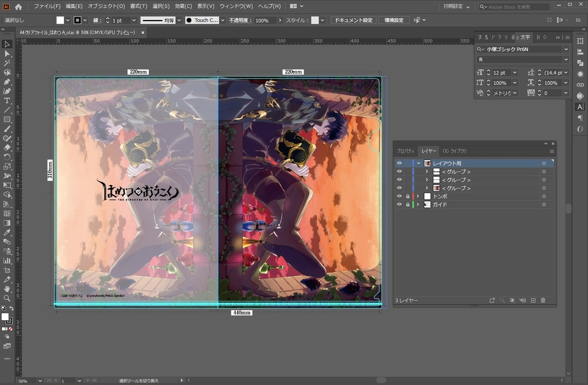Click the ドキュメント設定 button
The width and height of the screenshot is (588, 385).
point(353,20)
